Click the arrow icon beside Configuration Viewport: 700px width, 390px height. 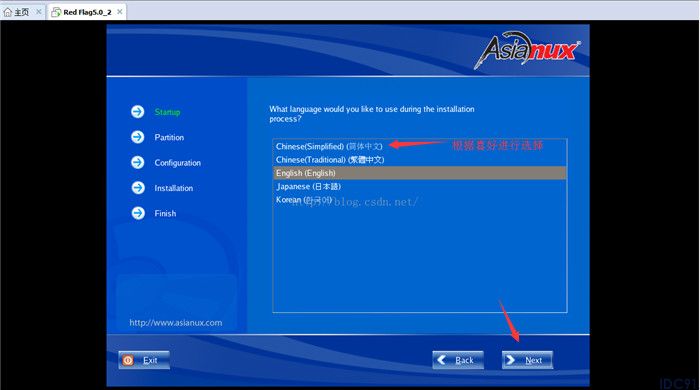(x=138, y=162)
